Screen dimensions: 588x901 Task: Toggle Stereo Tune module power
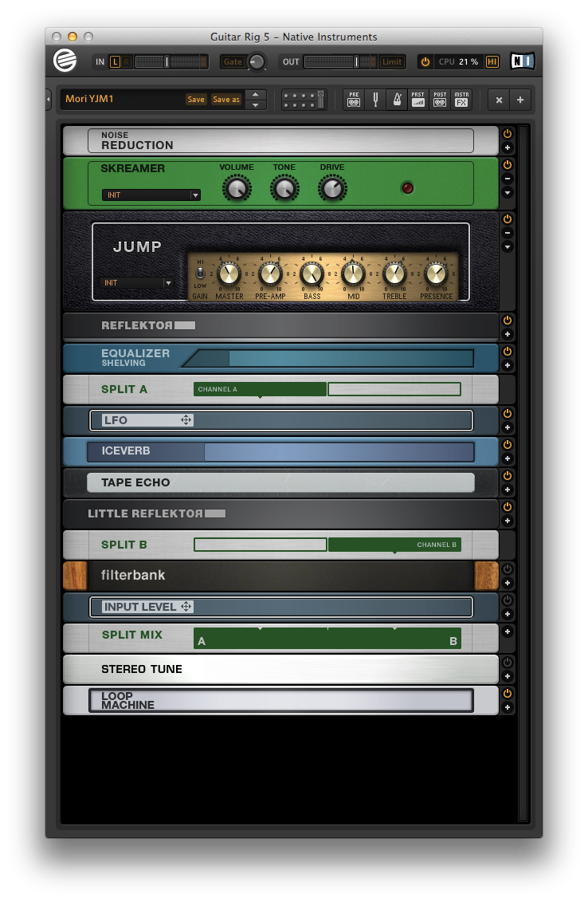click(x=507, y=662)
